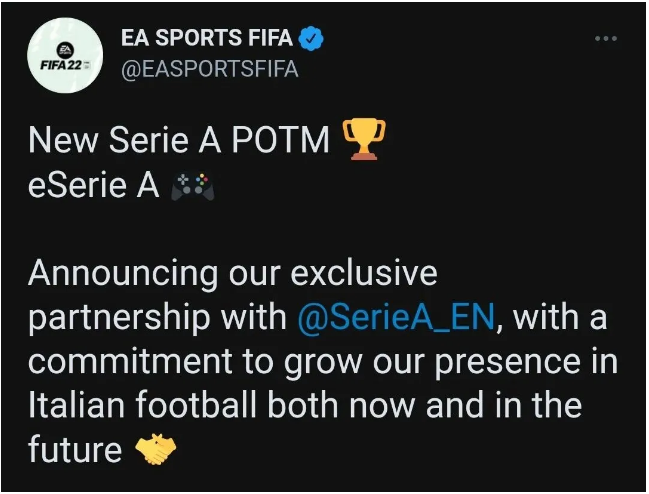Click the word "partnership" in the tweet

(x=119, y=319)
